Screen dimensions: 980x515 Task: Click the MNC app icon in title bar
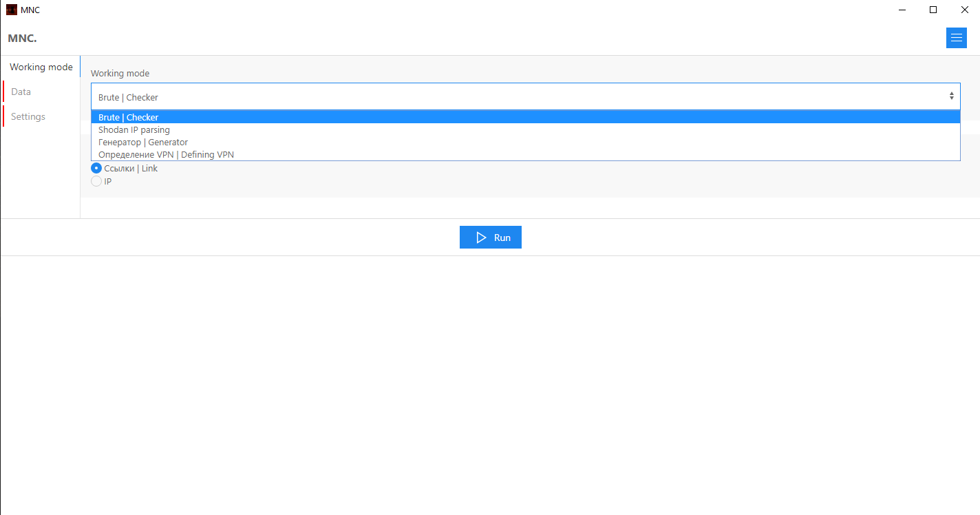click(11, 10)
